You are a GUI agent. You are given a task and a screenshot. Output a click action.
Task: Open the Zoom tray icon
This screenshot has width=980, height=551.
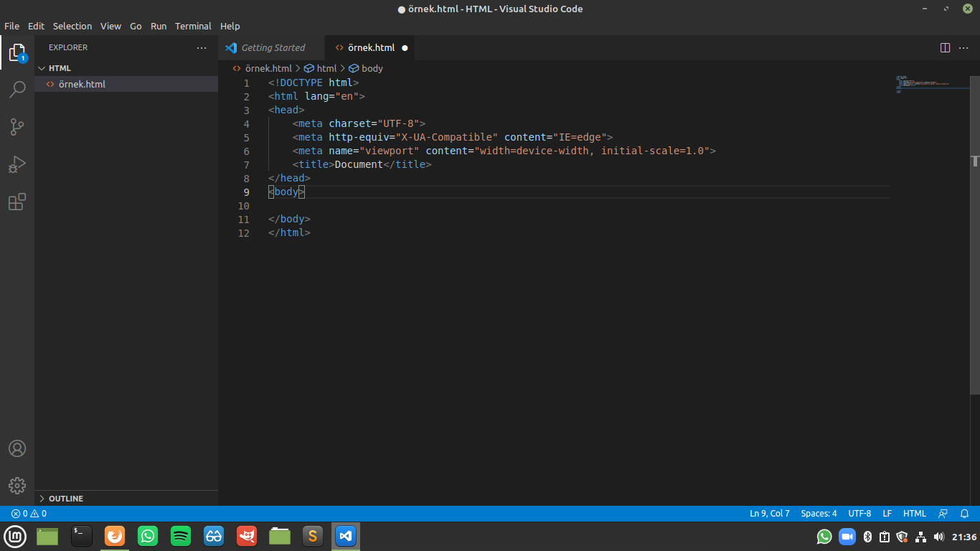pyautogui.click(x=848, y=536)
